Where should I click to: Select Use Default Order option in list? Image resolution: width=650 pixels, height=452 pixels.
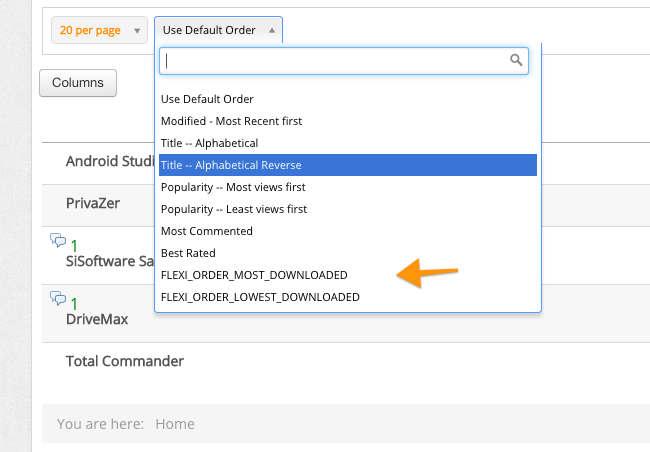coord(348,99)
